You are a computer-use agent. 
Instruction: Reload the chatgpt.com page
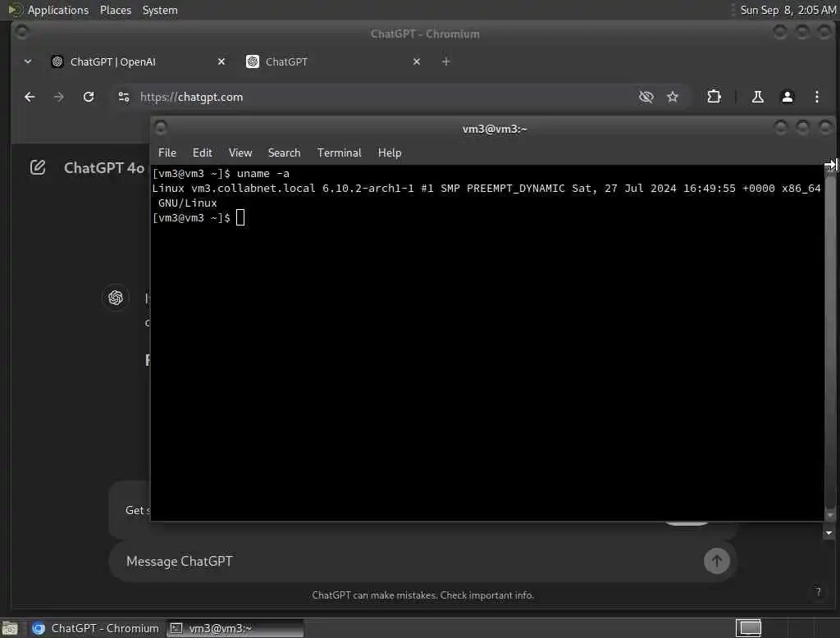[89, 97]
